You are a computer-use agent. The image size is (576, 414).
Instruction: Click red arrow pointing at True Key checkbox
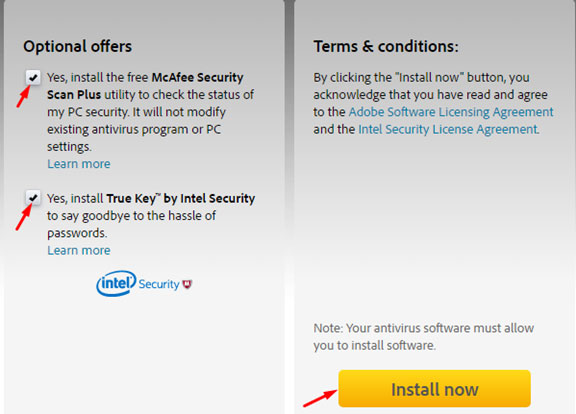[x=23, y=217]
